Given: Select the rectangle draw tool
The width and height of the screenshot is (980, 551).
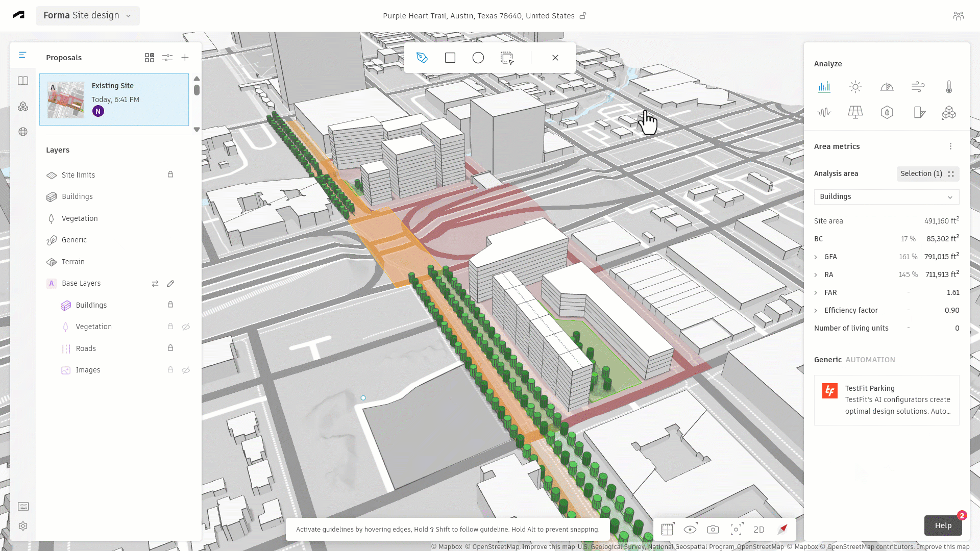Looking at the screenshot, I should pyautogui.click(x=450, y=58).
